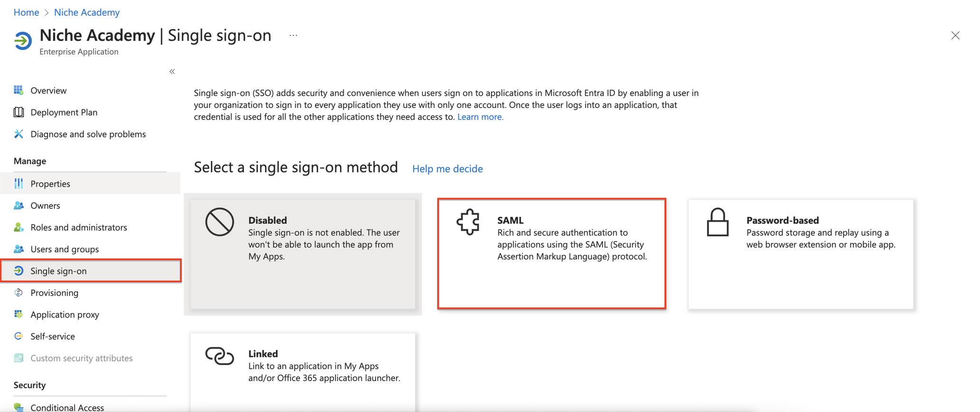Choose the Disabled sign-on method card
980x412 pixels.
point(303,254)
